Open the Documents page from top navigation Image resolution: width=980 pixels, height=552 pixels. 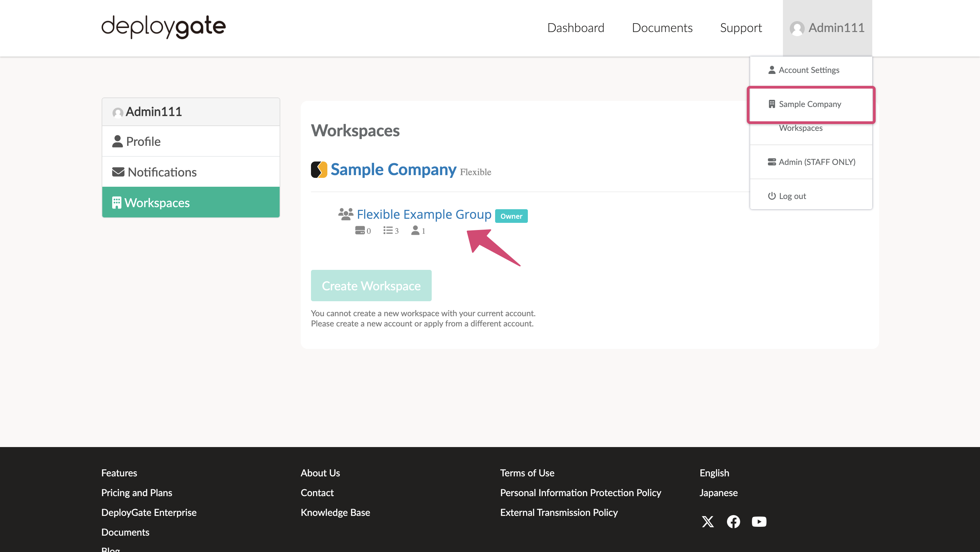coord(662,28)
